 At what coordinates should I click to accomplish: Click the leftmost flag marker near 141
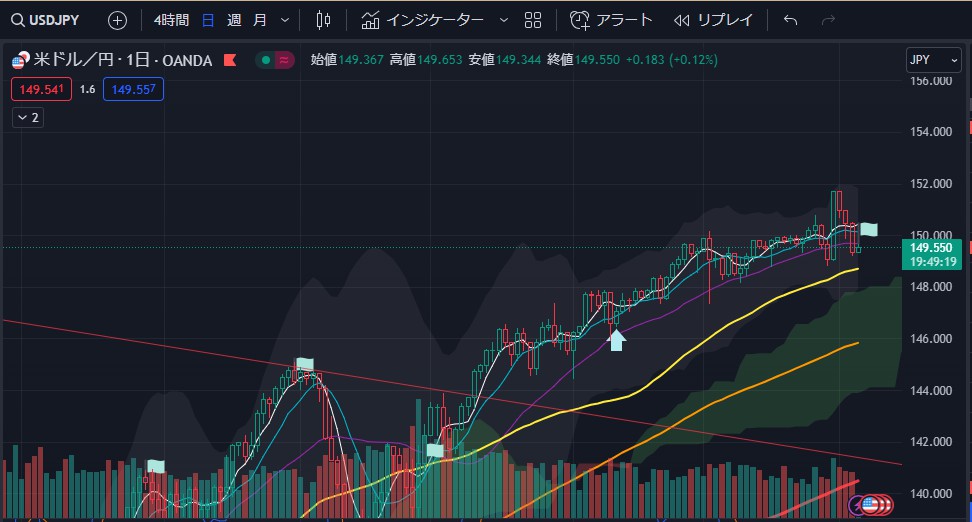click(x=156, y=466)
